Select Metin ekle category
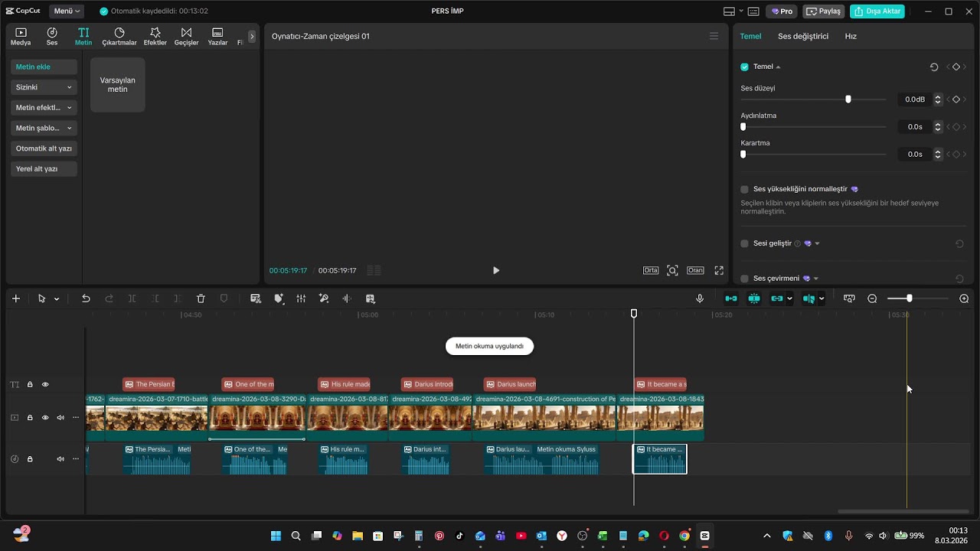Screen dimensions: 980x551 tap(44, 67)
